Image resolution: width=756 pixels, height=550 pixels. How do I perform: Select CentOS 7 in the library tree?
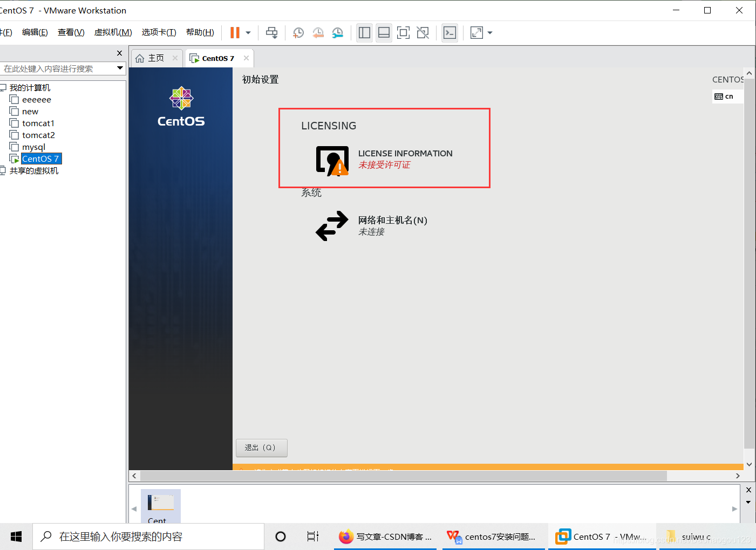[x=40, y=159]
